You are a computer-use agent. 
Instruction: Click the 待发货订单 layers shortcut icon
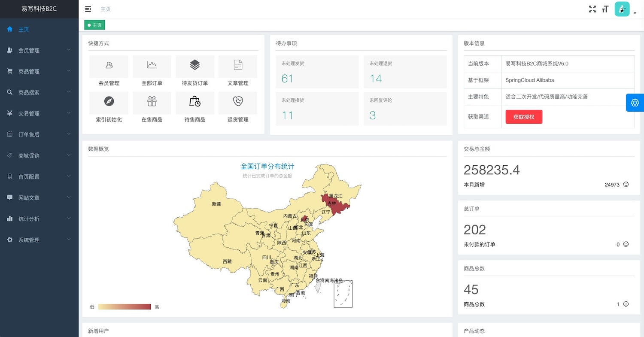pos(195,65)
